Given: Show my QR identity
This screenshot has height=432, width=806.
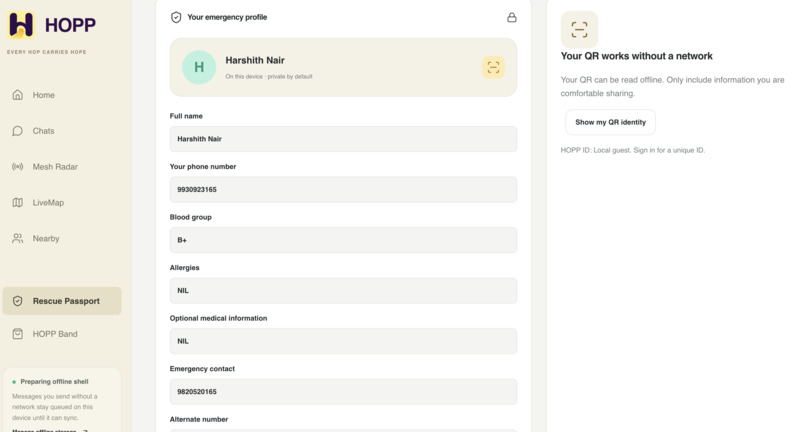Looking at the screenshot, I should pos(610,122).
